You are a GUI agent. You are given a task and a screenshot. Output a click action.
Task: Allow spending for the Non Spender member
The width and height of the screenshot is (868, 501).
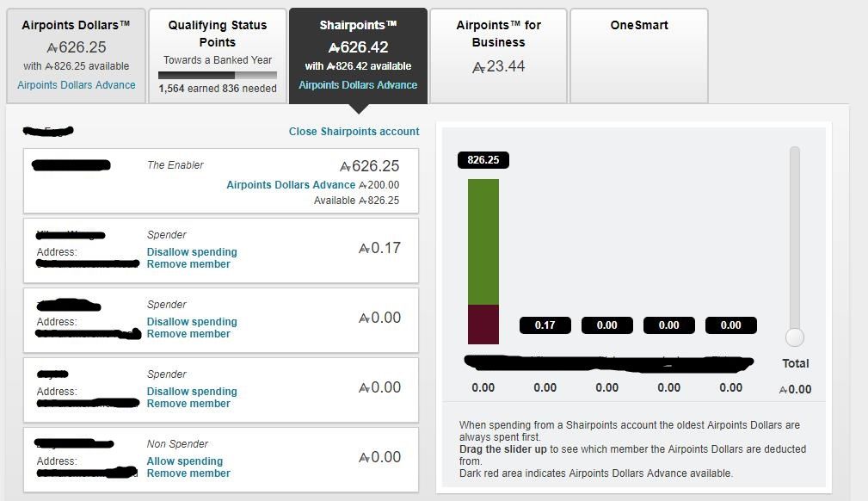tap(184, 461)
